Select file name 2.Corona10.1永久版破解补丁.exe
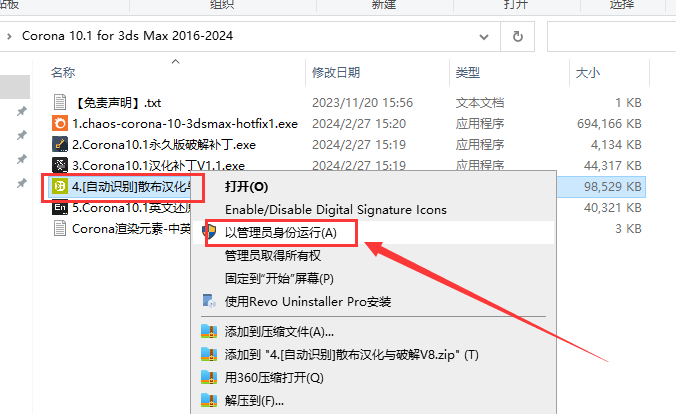Screen dimensions: 676x414 tap(164, 144)
